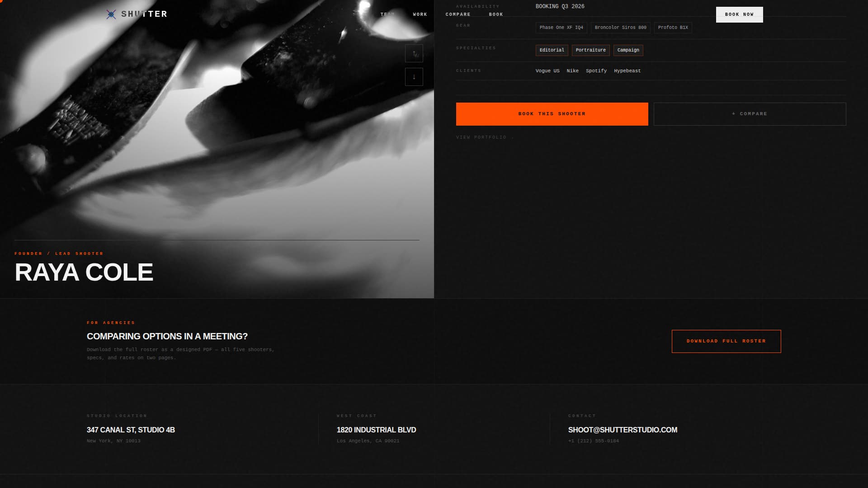The height and width of the screenshot is (488, 868).
Task: Click the Comparing Options in a Meeting heading
Action: coord(167,337)
